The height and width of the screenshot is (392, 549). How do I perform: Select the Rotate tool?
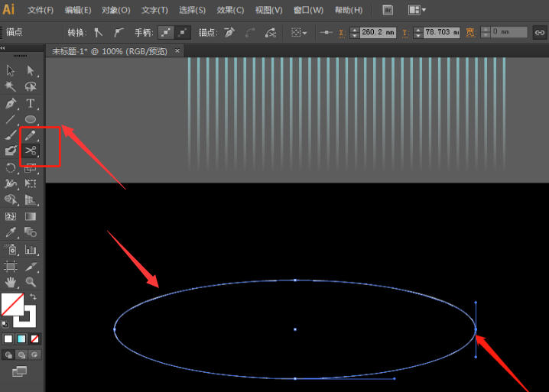coord(11,168)
